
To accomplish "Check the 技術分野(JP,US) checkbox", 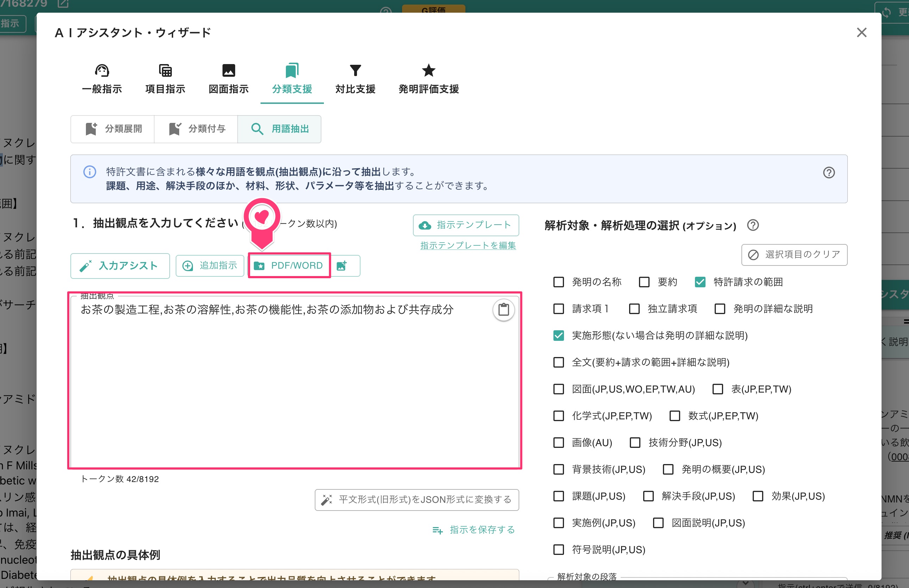I will [635, 443].
